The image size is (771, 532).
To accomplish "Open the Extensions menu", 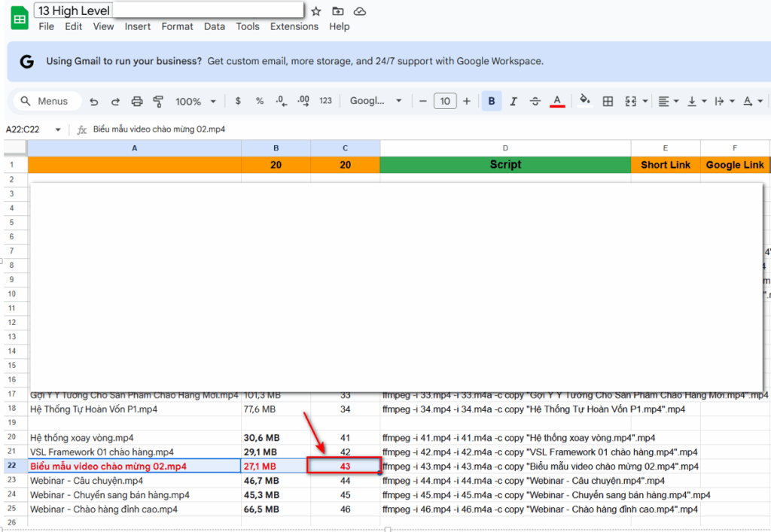I will [294, 26].
